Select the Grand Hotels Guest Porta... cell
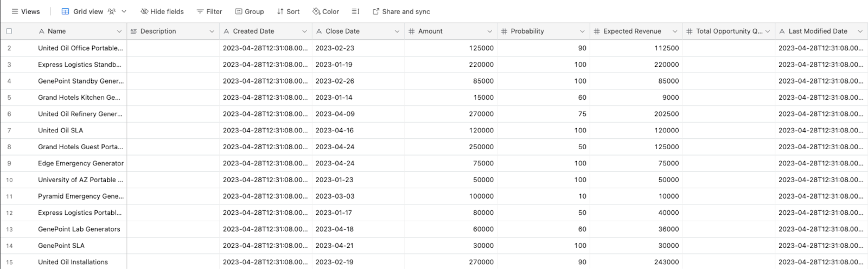The width and height of the screenshot is (868, 269). click(x=80, y=147)
